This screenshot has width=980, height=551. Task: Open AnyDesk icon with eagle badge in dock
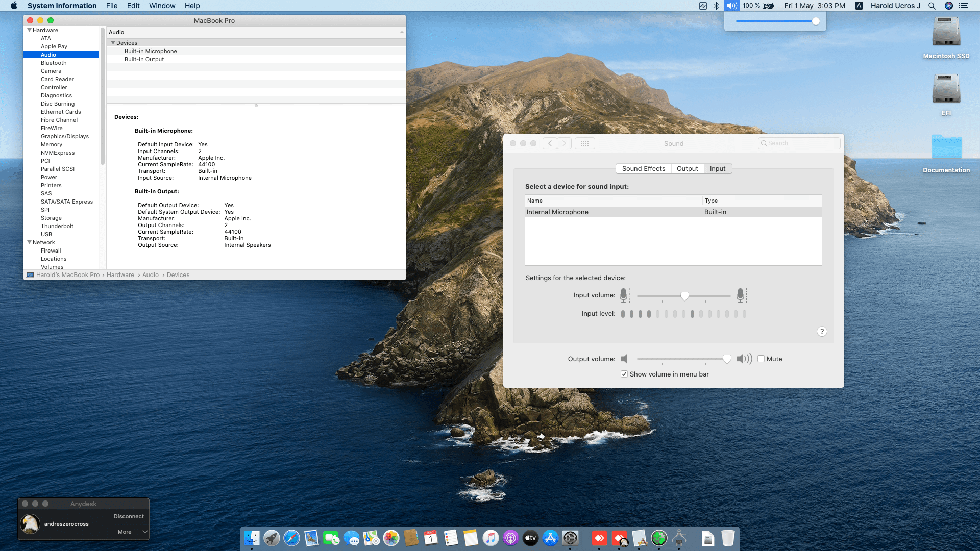click(620, 538)
